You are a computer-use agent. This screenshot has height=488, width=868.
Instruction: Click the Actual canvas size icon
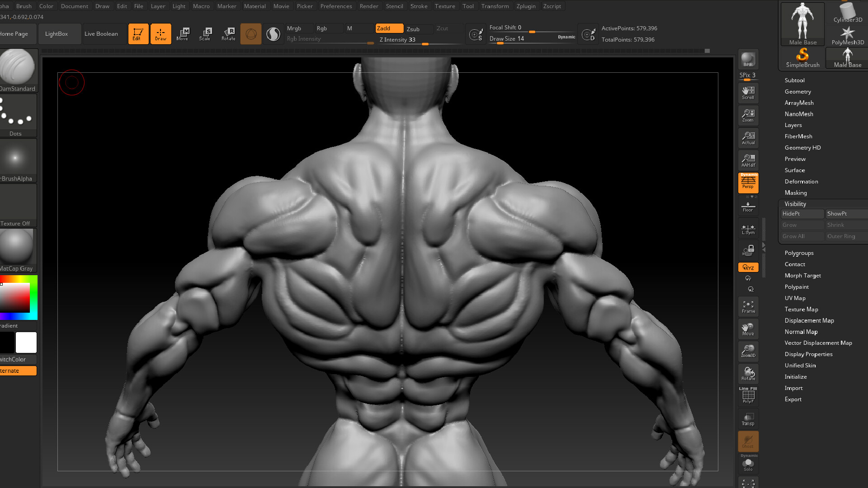tap(748, 138)
